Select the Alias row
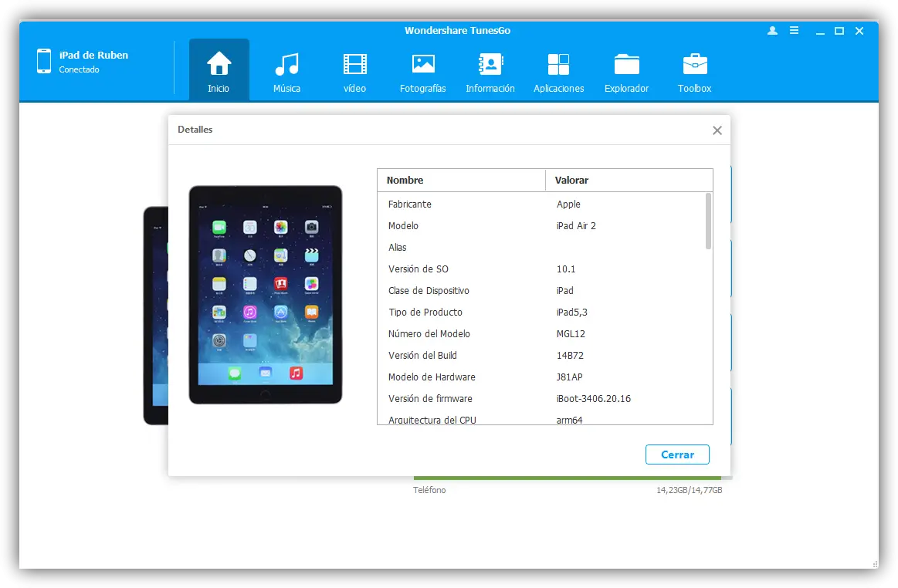The width and height of the screenshot is (898, 588). click(x=544, y=248)
